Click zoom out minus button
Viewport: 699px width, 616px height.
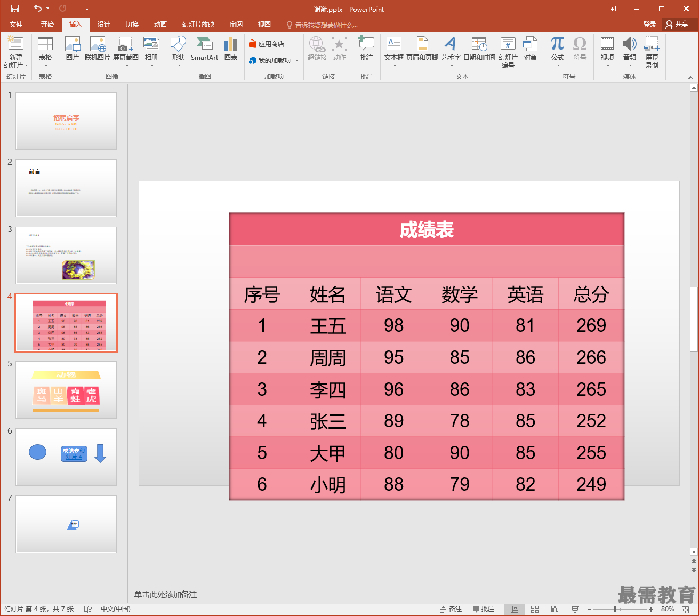coord(590,609)
